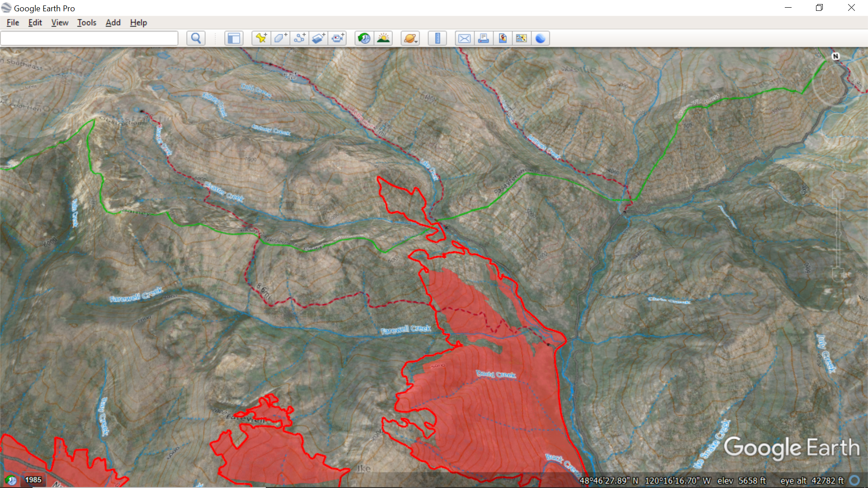
Task: Open the planet switcher dropdown
Action: 410,38
